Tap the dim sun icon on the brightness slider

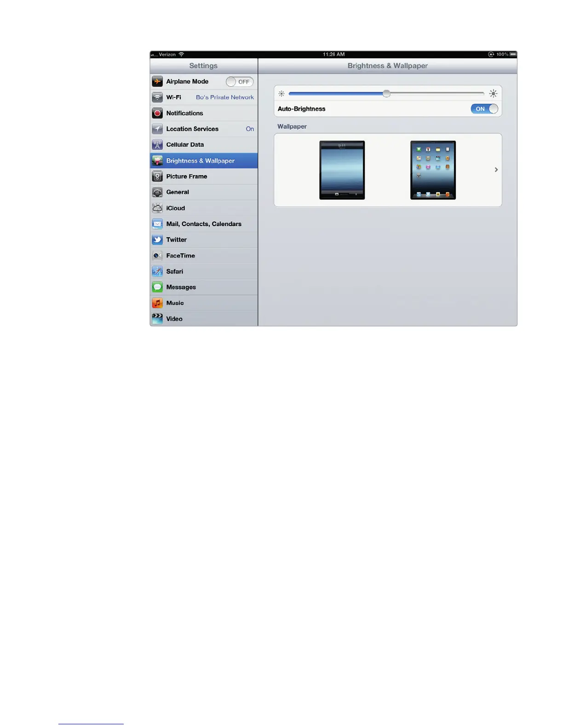pos(281,94)
